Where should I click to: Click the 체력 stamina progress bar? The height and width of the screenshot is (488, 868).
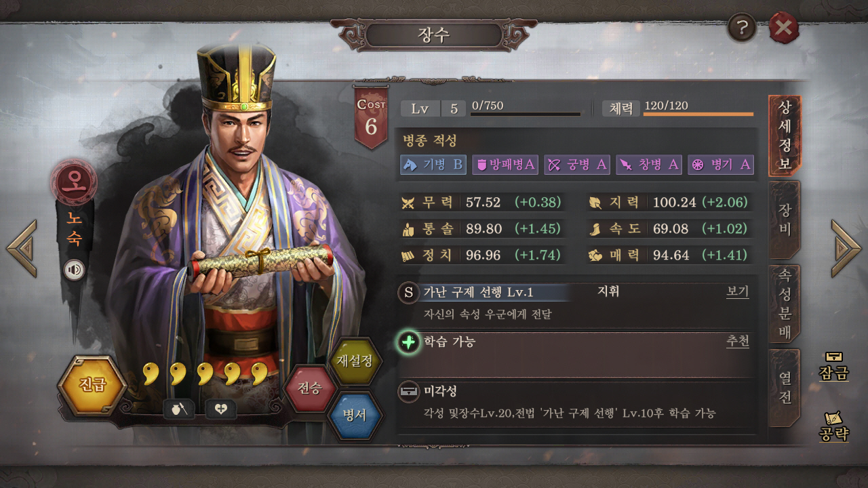698,114
